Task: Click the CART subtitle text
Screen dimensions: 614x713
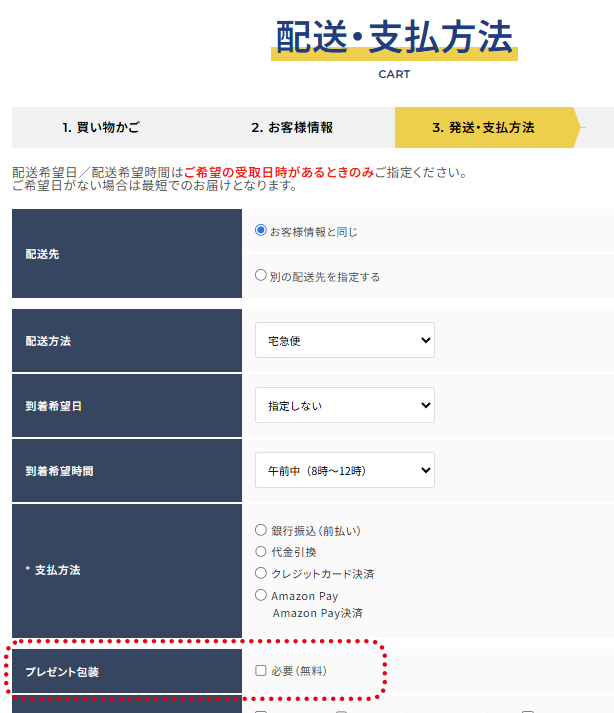Action: (394, 74)
